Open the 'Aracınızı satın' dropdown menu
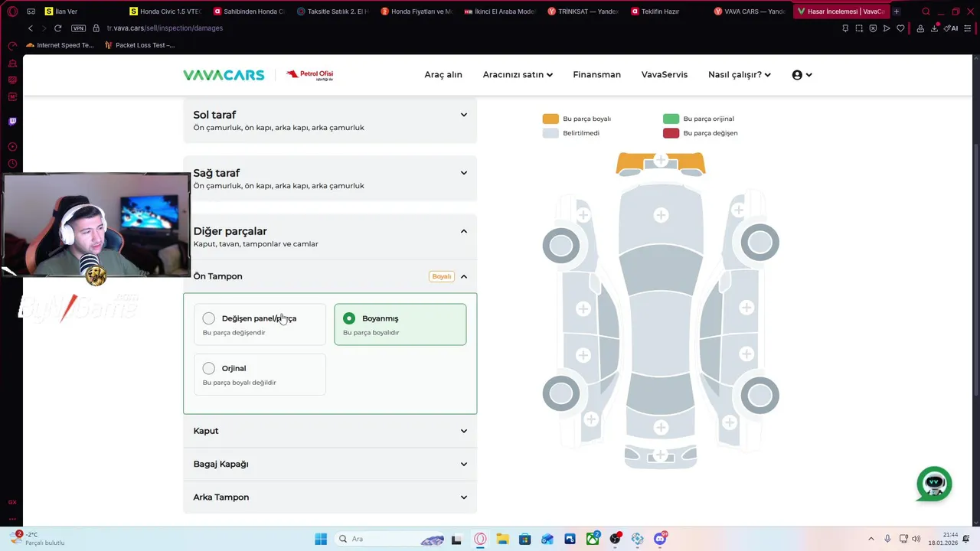 (x=518, y=75)
